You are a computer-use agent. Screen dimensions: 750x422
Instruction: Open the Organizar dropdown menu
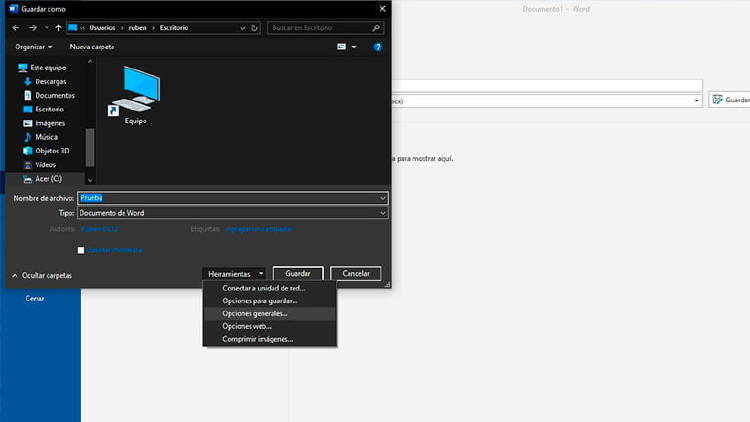pos(35,46)
